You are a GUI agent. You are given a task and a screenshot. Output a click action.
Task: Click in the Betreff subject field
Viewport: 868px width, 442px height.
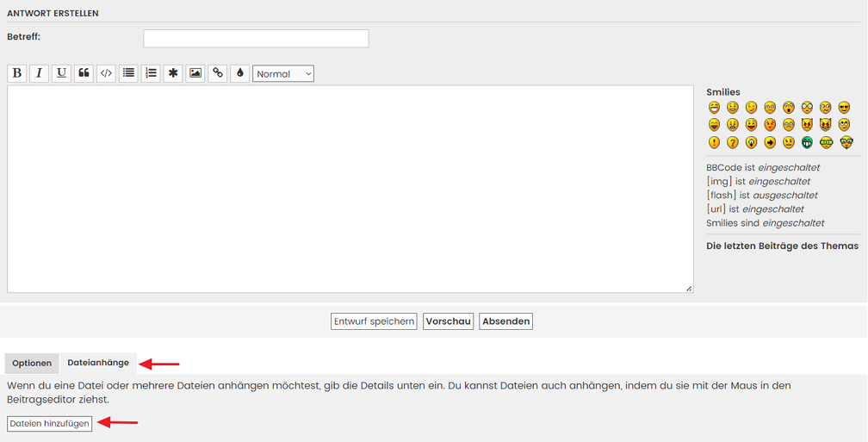click(256, 38)
